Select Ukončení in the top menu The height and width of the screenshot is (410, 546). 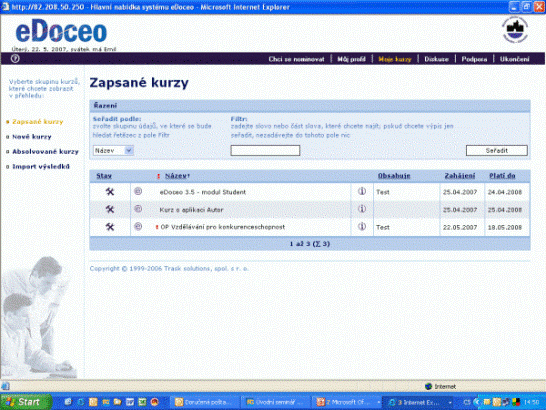click(x=515, y=59)
